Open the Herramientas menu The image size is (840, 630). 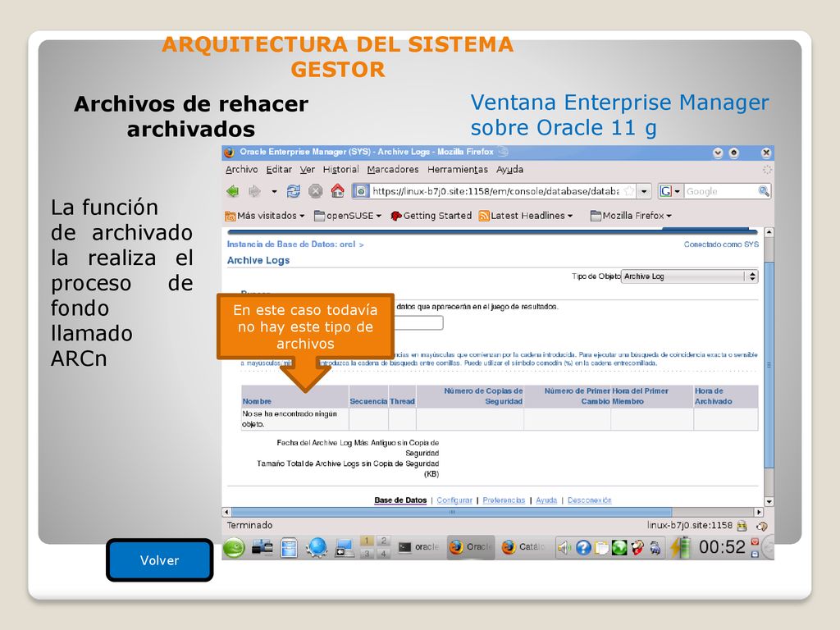click(458, 169)
